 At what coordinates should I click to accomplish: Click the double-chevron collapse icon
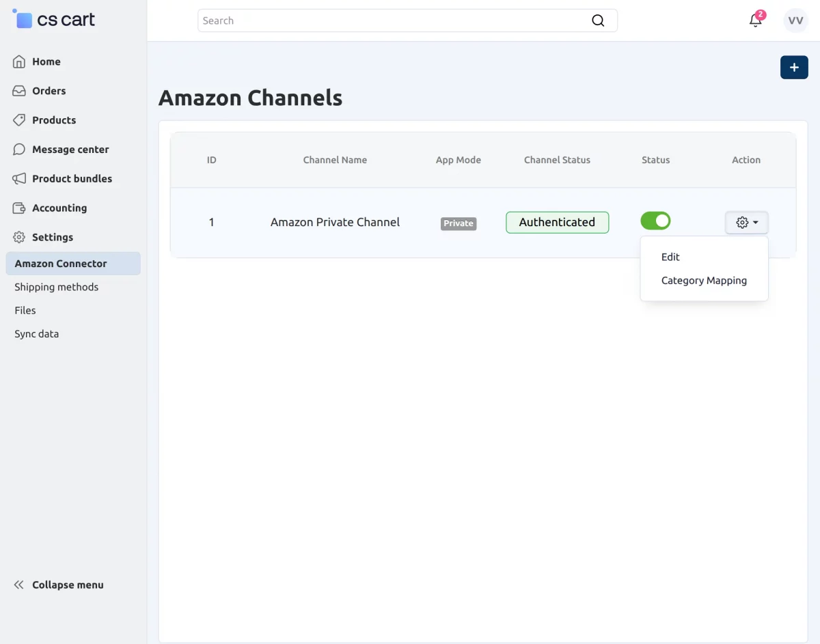point(19,585)
